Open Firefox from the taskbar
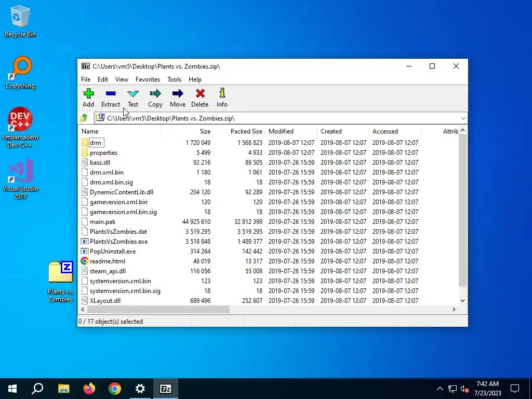 tap(89, 389)
